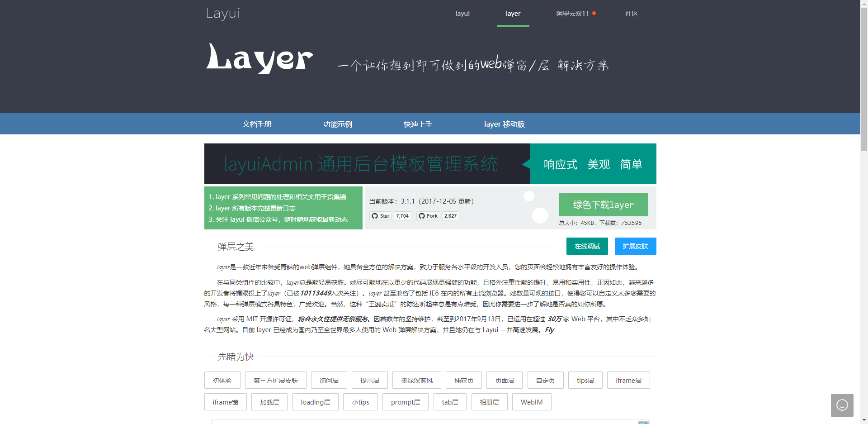Open 文档手册 documentation menu
The width and height of the screenshot is (868, 424).
pyautogui.click(x=257, y=124)
